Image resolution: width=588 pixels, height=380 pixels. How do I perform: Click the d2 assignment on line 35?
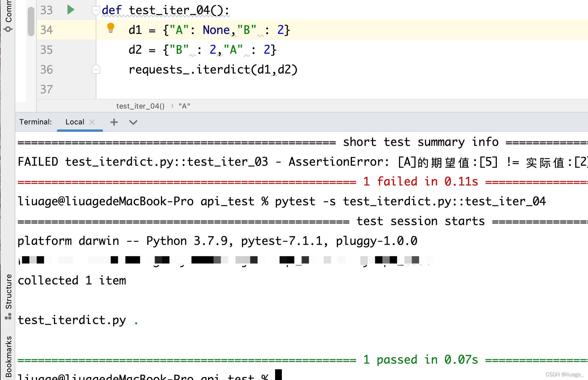click(202, 50)
